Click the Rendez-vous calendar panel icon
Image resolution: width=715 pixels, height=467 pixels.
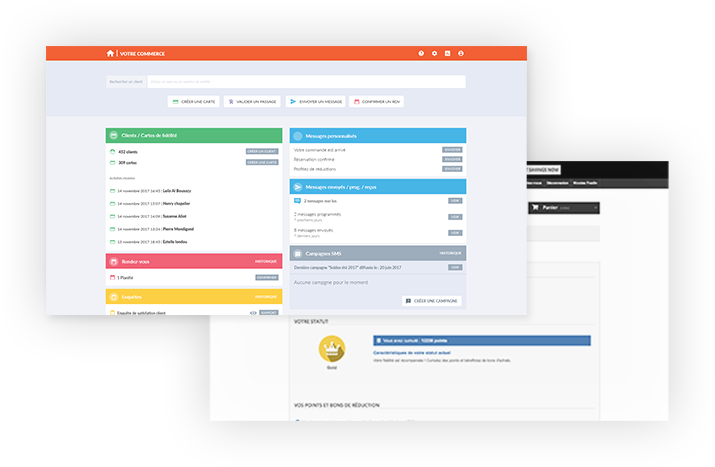[114, 261]
